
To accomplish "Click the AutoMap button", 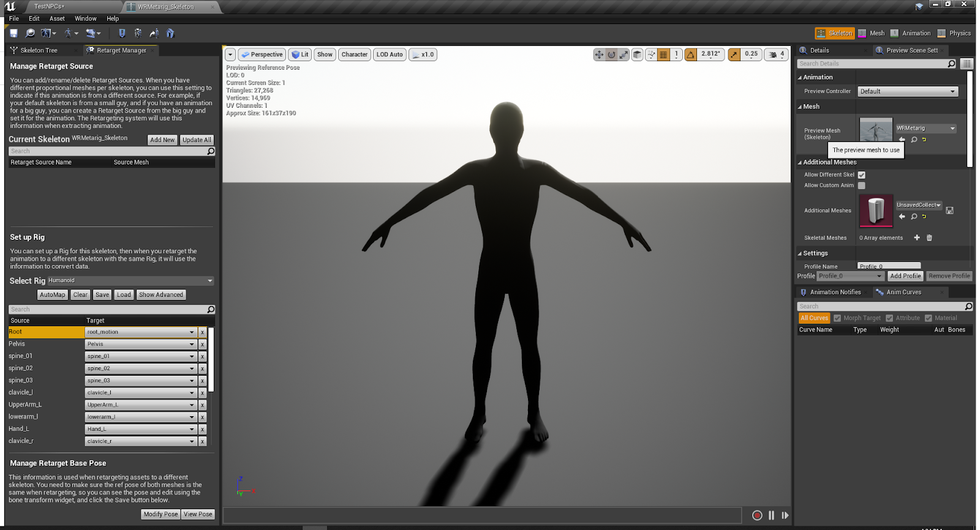I will point(52,295).
